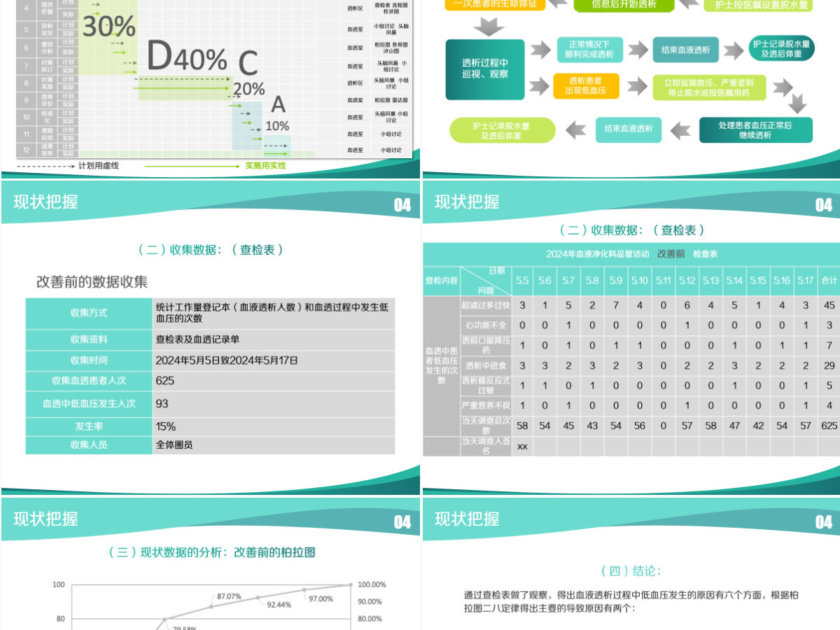Click the (四)结论： heading
The image size is (840, 630).
(x=631, y=570)
